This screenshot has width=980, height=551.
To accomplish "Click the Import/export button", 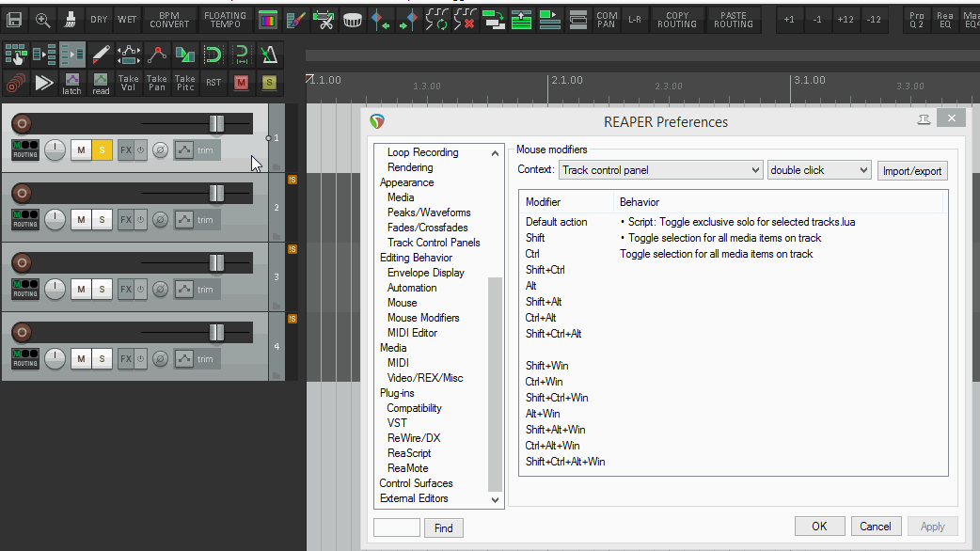I will 911,171.
